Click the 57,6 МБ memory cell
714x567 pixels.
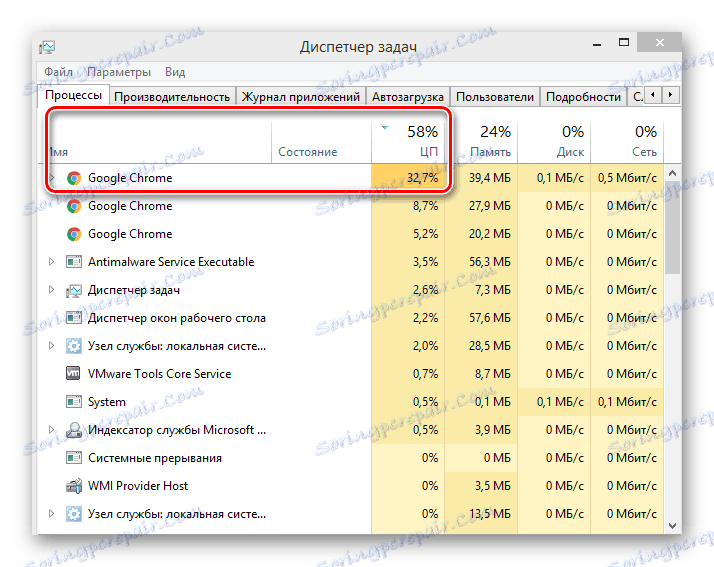click(481, 318)
